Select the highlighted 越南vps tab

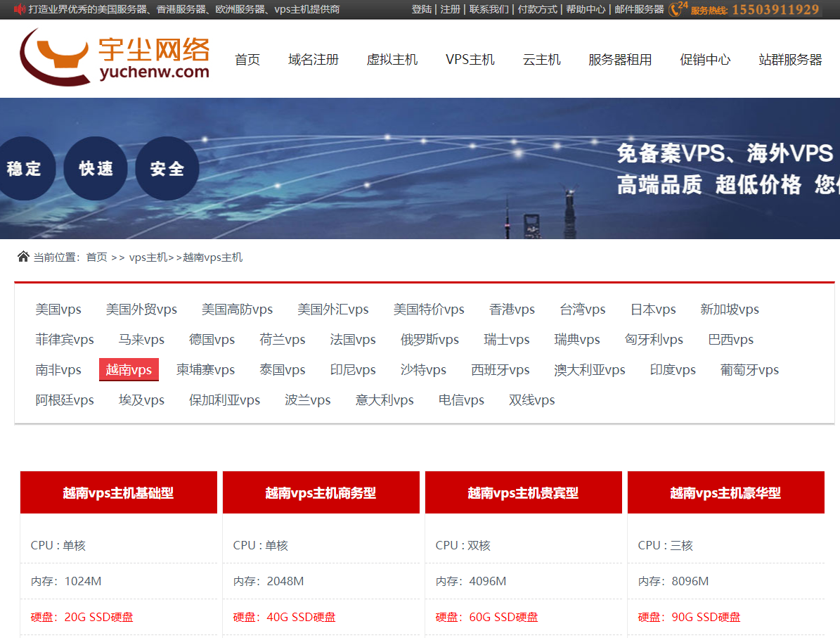129,370
